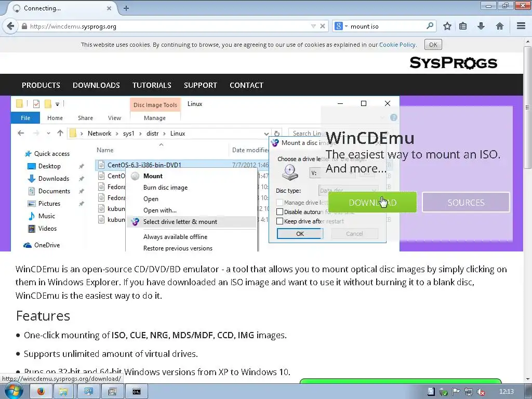Click the dialog OK button in banner

300,233
